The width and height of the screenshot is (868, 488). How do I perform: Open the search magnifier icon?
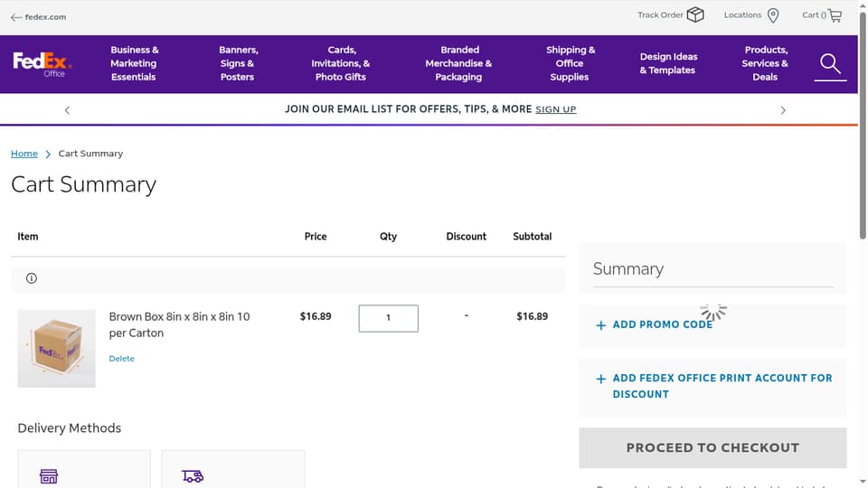pyautogui.click(x=830, y=63)
